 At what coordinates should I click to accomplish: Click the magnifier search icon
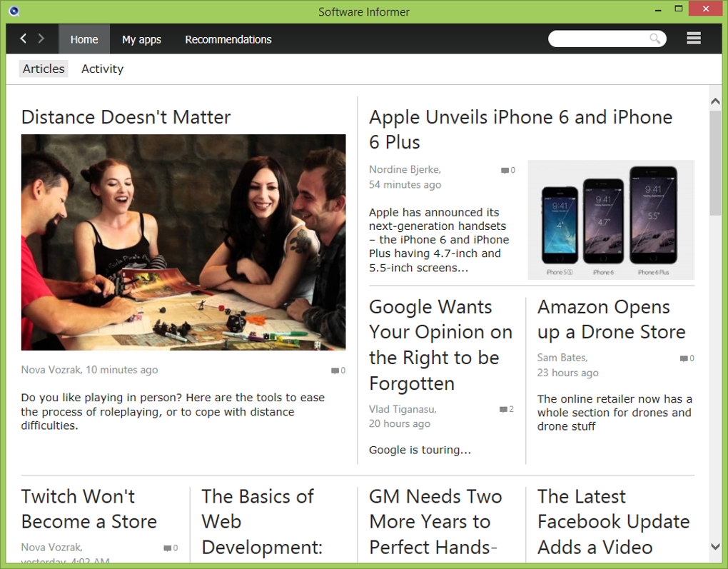click(x=654, y=39)
